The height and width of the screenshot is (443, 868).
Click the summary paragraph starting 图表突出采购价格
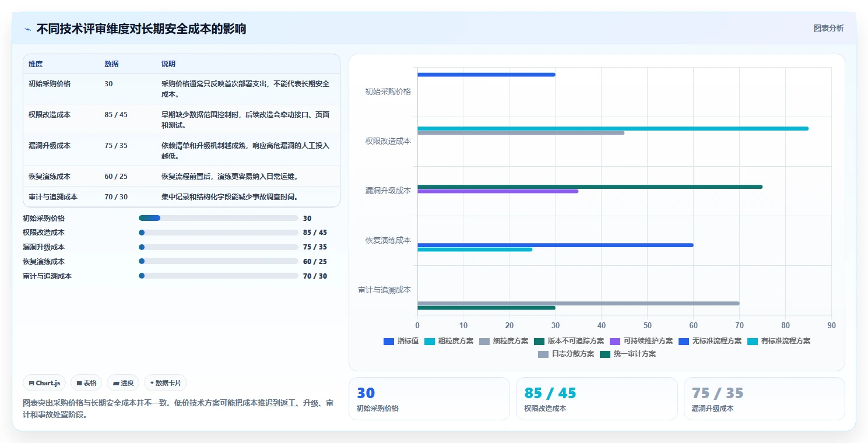(x=178, y=409)
